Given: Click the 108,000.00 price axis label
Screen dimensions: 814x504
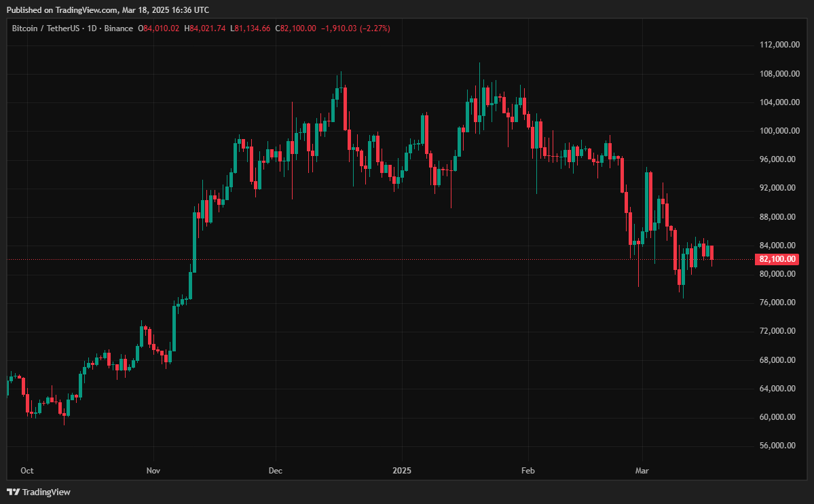Looking at the screenshot, I should 779,74.
